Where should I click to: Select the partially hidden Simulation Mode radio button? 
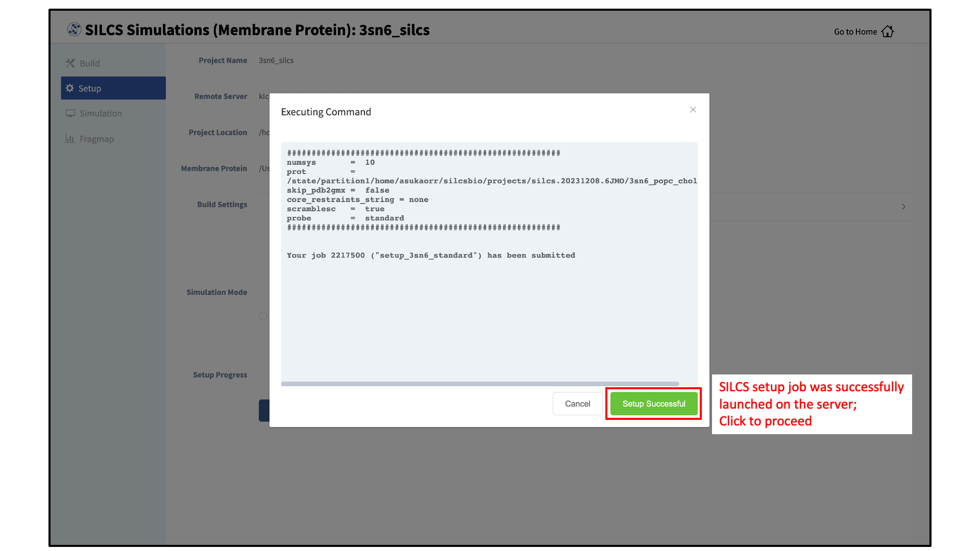click(x=263, y=316)
